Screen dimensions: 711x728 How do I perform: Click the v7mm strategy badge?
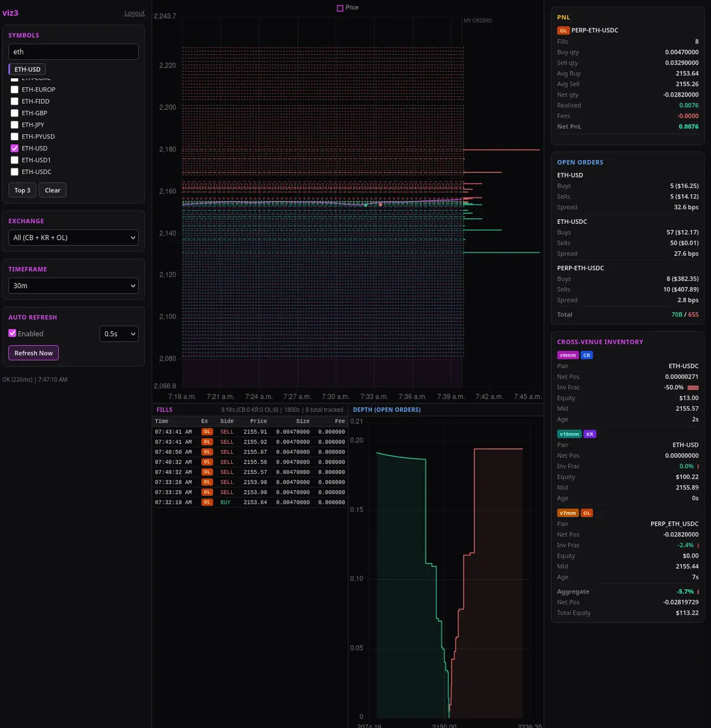568,513
